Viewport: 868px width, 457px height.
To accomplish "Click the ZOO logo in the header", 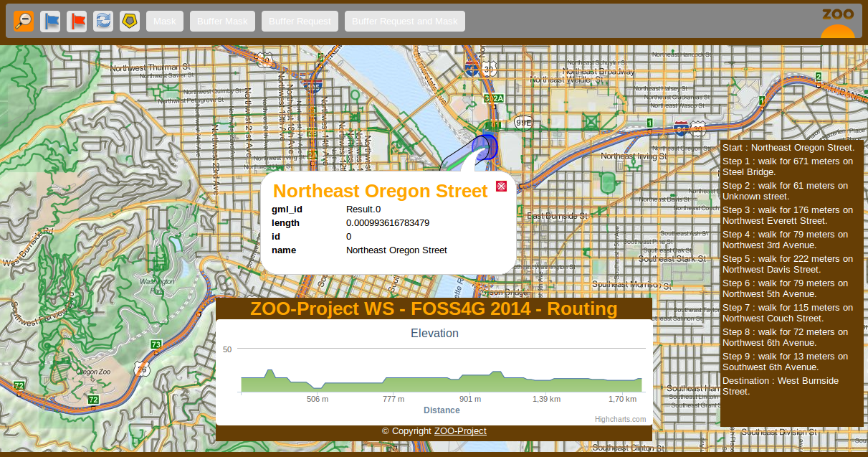I will [838, 22].
